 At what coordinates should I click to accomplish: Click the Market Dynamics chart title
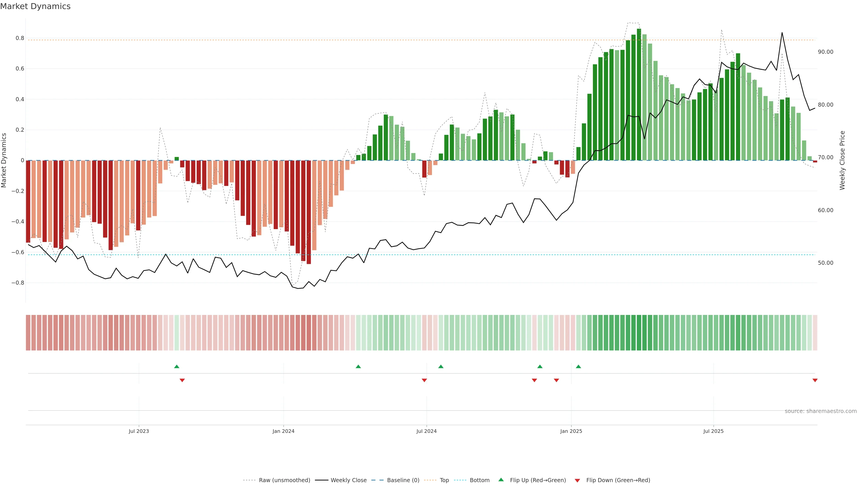35,6
